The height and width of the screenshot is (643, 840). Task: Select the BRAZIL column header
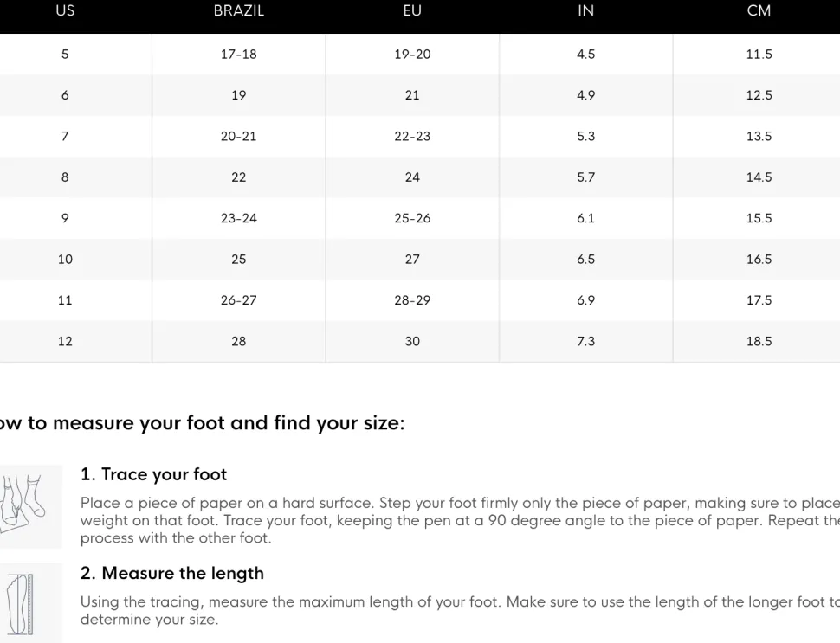tap(238, 10)
